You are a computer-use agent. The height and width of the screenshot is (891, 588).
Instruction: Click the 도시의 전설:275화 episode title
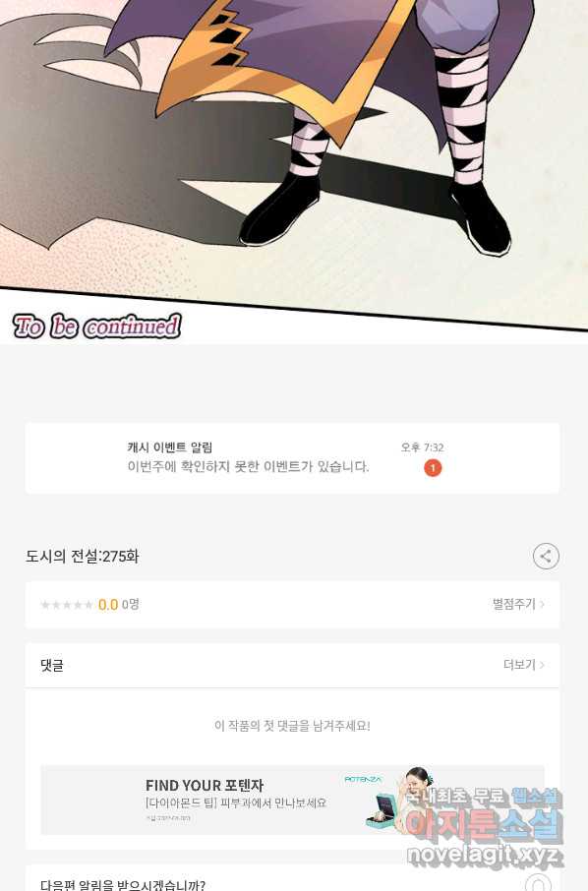83,557
